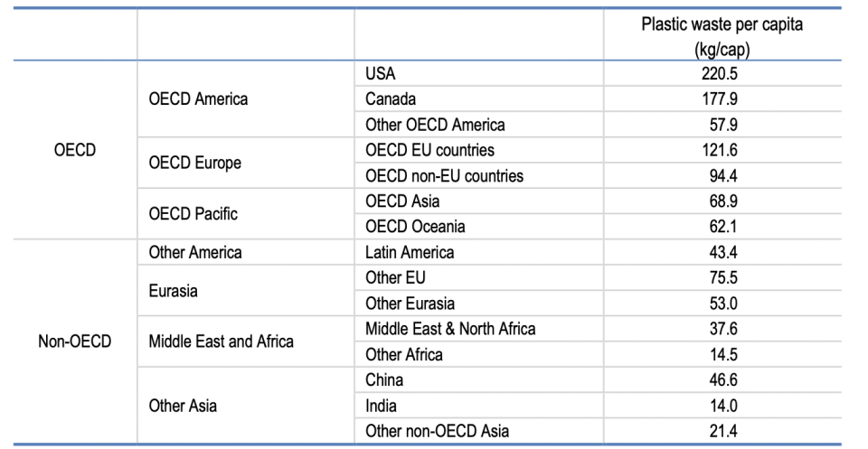Screen dimensions: 868x449
Task: Click the 'Other Asia' group cell
Action: [x=183, y=406]
